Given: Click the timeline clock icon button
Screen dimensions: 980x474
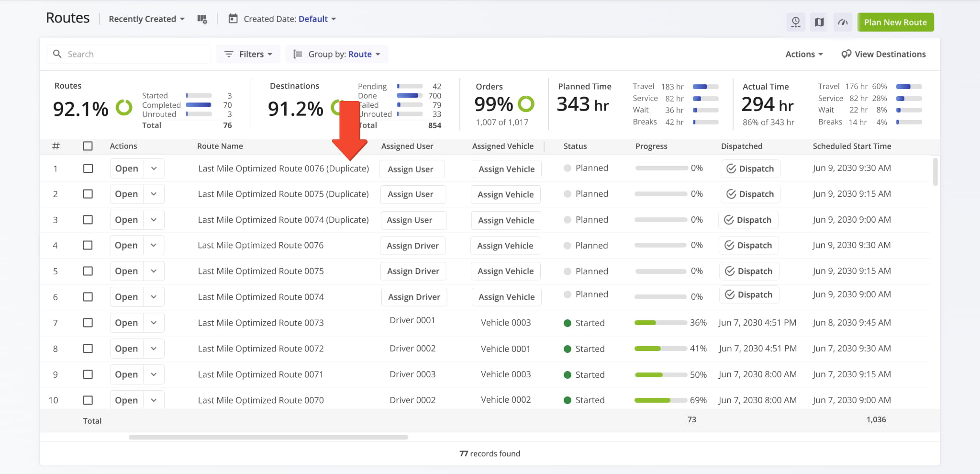Looking at the screenshot, I should tap(795, 22).
